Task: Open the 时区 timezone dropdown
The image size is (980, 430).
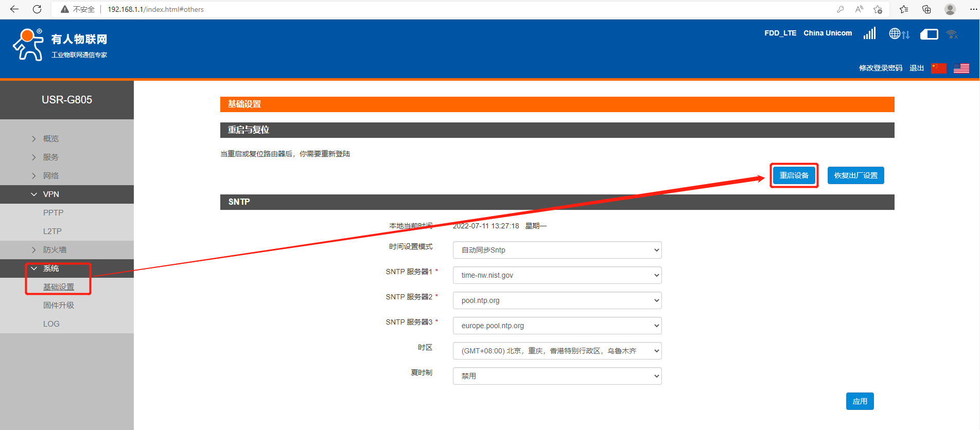Action: coord(557,351)
